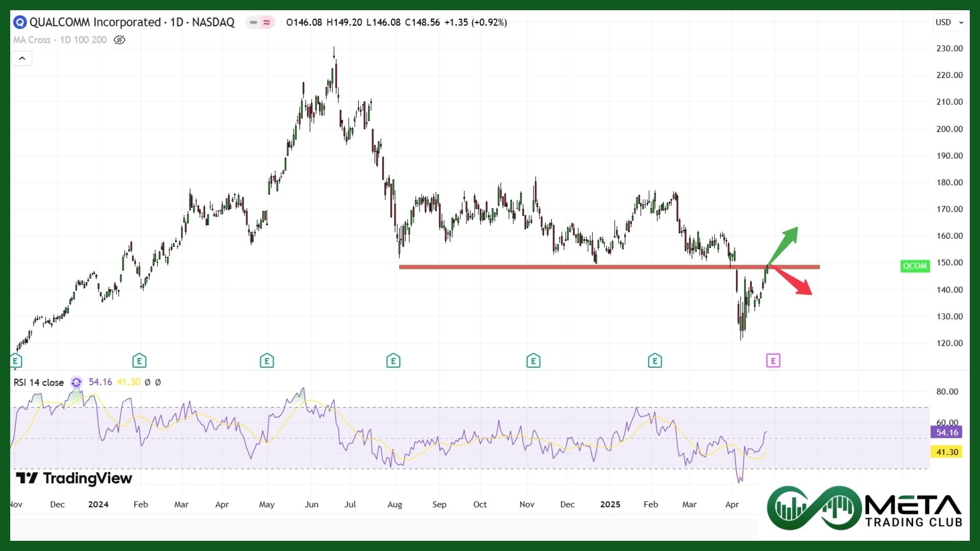Click the 80.00 RSI axis label
Viewport: 980px width, 551px height.
point(947,392)
